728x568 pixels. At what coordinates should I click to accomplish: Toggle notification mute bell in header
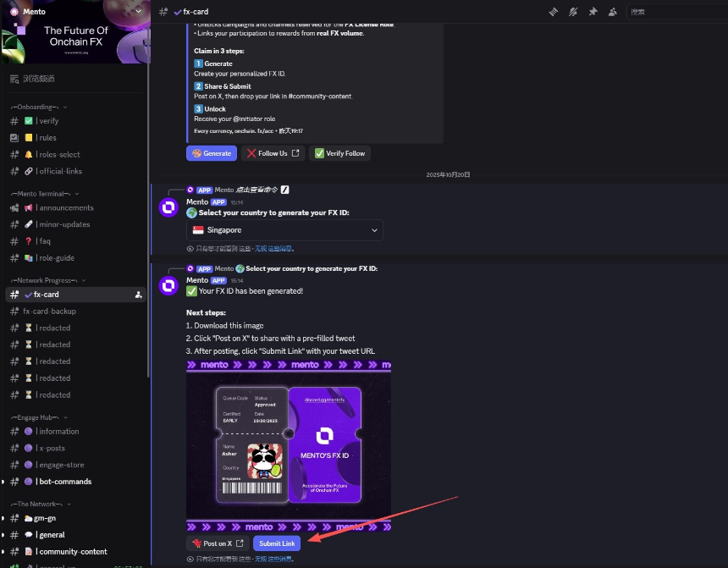(573, 12)
